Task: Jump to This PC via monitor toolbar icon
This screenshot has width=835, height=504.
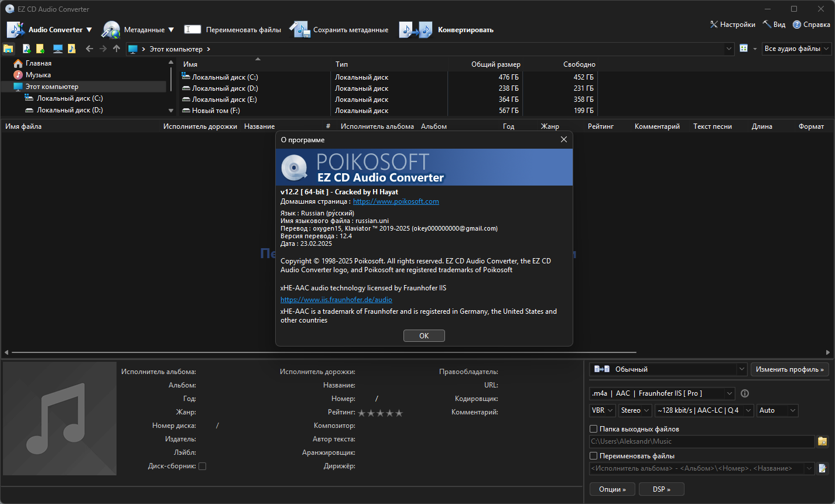Action: [58, 49]
